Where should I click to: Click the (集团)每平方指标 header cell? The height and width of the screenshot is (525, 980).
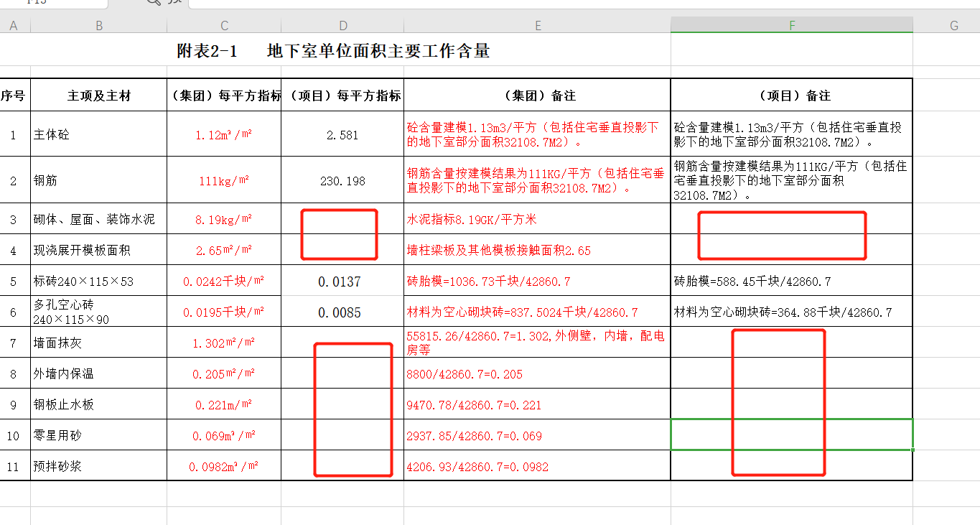pos(224,95)
